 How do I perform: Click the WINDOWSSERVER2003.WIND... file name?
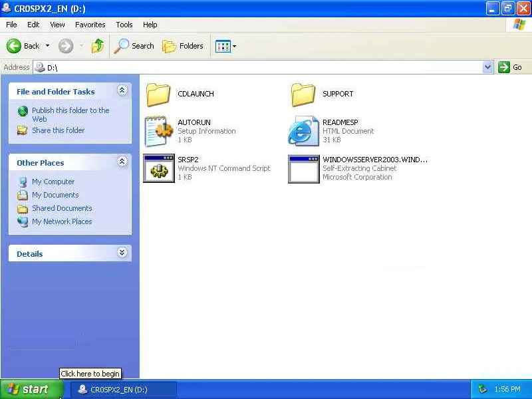tap(375, 160)
